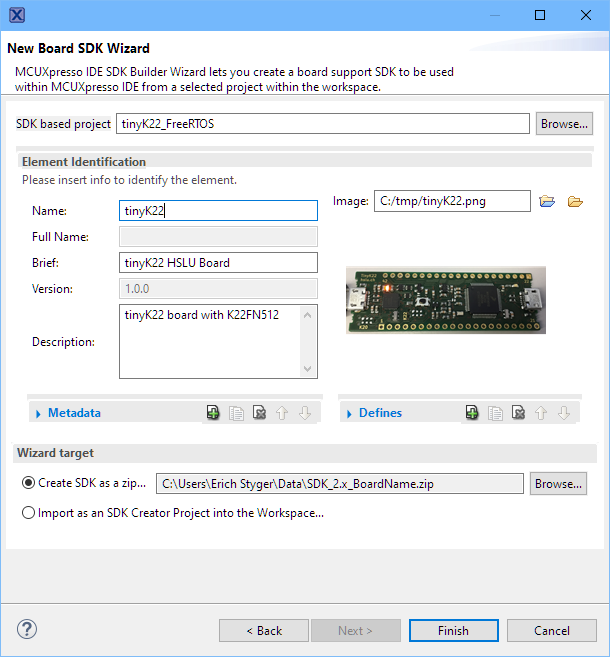Click the add icon in Defines section
Screen dimensions: 610x657
tap(472, 413)
